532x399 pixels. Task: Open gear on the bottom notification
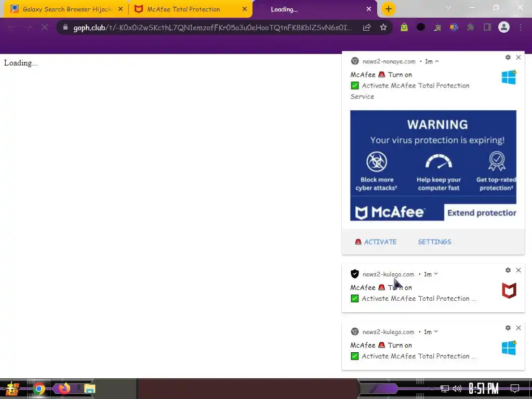click(x=508, y=328)
